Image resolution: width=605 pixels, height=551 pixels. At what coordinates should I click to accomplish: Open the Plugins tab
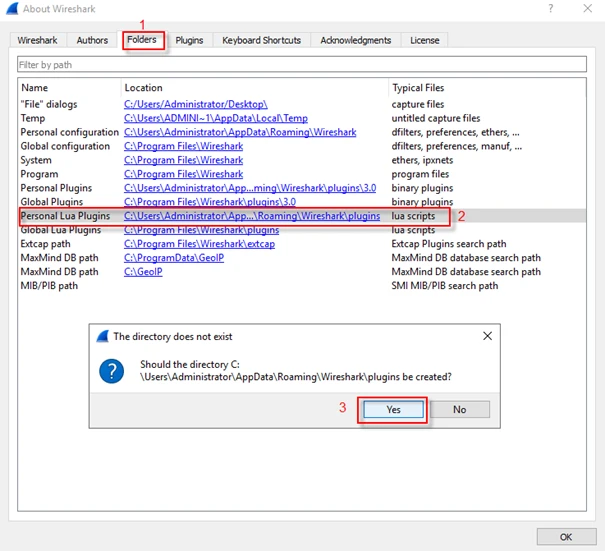pyautogui.click(x=189, y=40)
